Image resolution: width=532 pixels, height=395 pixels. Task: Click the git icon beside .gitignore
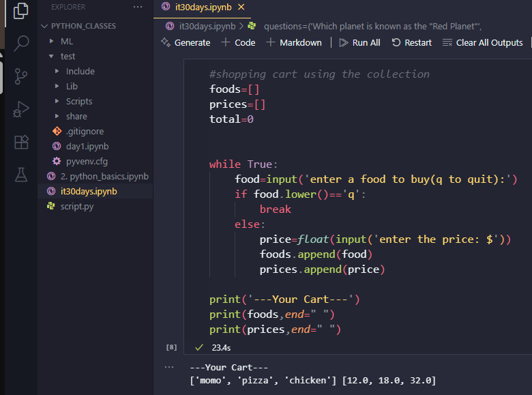pyautogui.click(x=57, y=131)
